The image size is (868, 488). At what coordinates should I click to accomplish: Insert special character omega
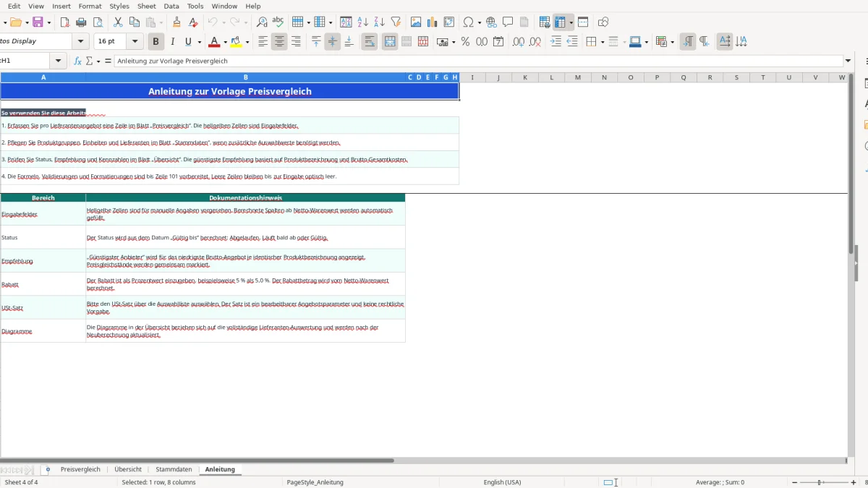point(469,22)
